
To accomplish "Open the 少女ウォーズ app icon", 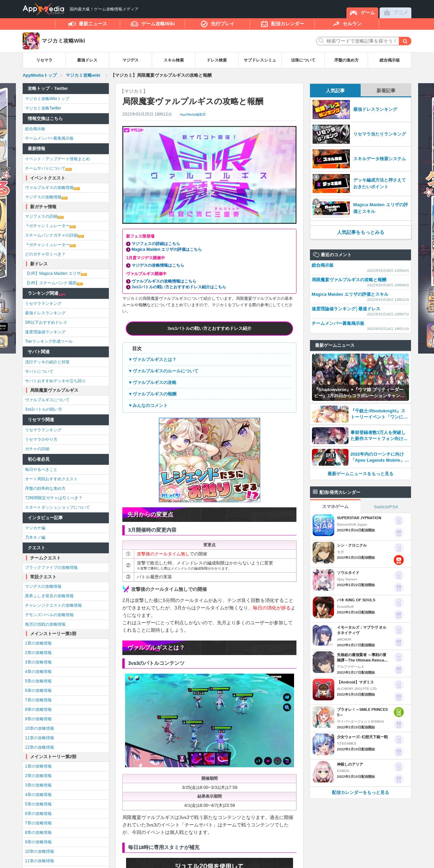I will (x=323, y=744).
